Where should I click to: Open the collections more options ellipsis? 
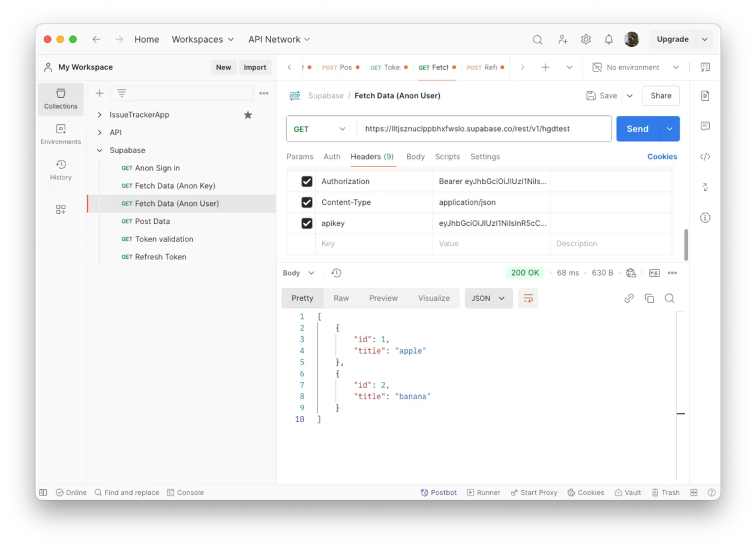click(x=263, y=93)
